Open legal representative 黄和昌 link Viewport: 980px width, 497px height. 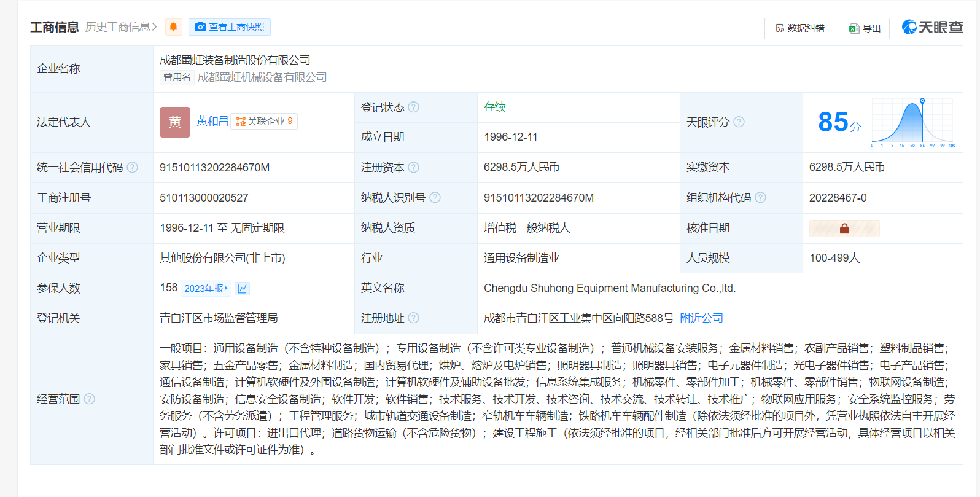(212, 121)
